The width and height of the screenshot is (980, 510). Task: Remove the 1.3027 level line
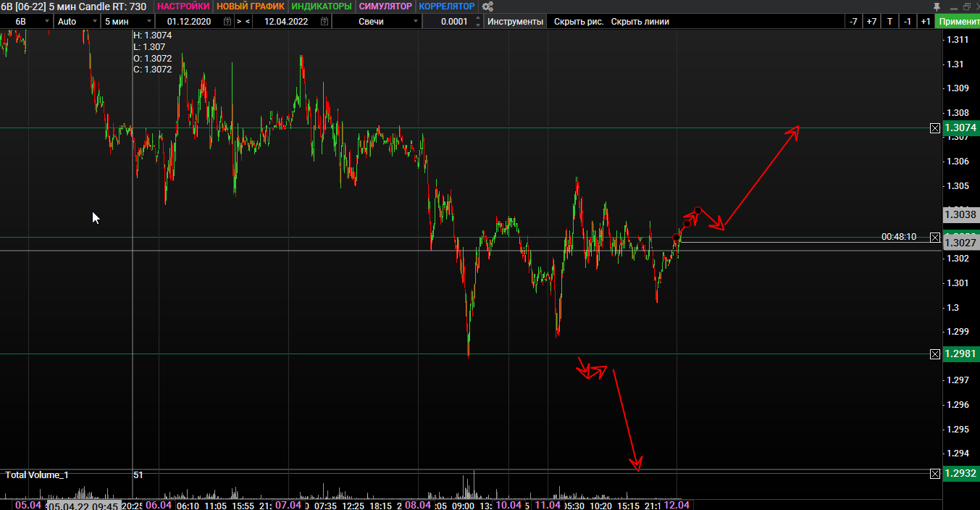tap(934, 237)
